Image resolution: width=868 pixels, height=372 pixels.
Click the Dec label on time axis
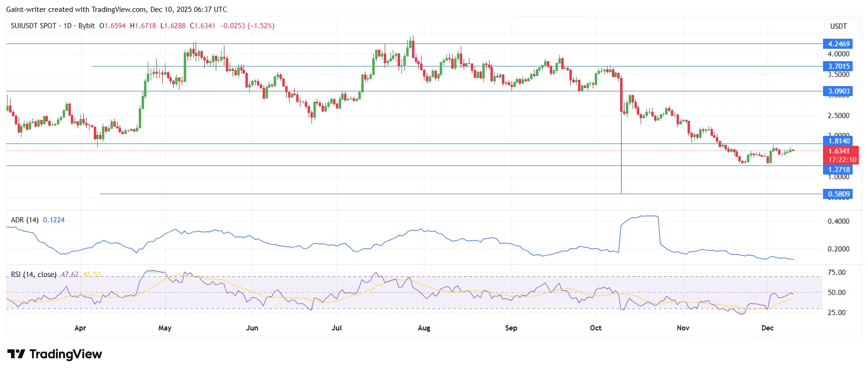click(x=767, y=328)
